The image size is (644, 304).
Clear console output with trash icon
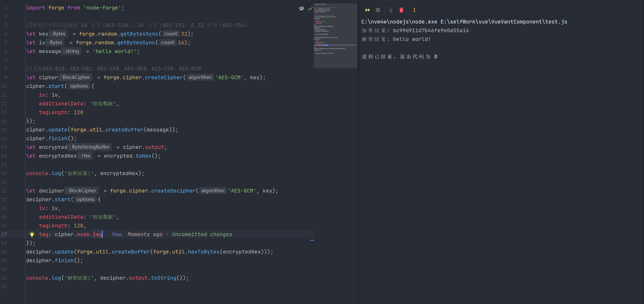(401, 10)
